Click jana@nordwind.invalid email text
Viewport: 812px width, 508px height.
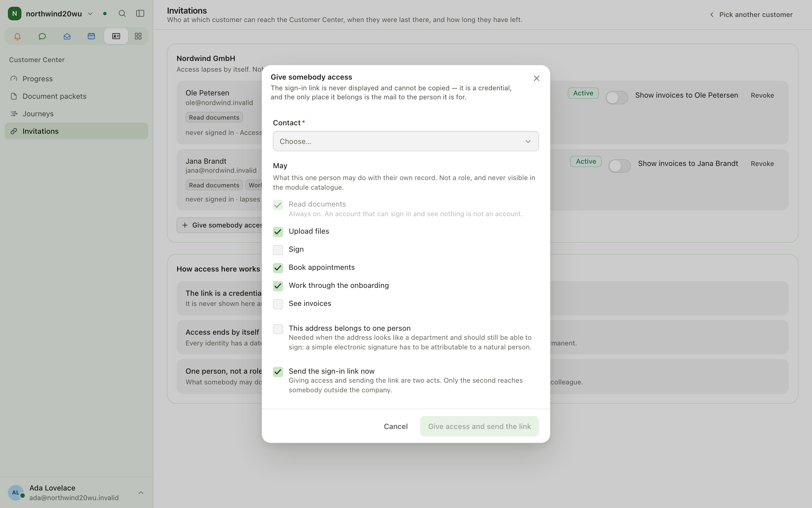[x=221, y=170]
